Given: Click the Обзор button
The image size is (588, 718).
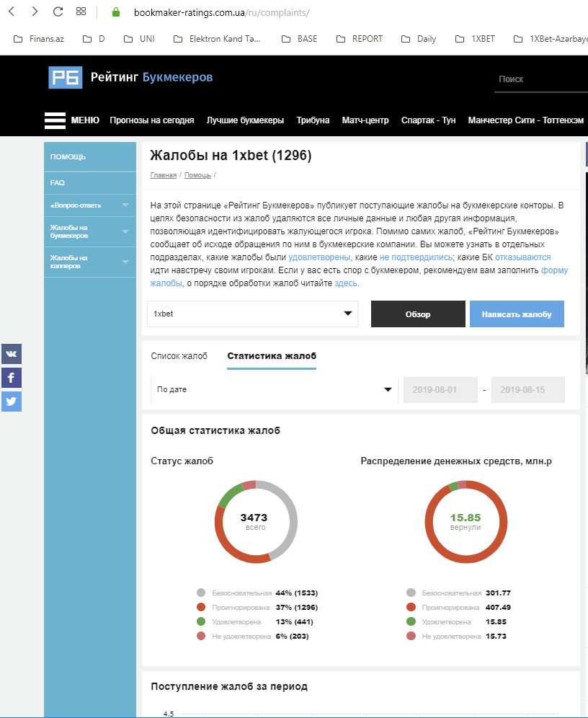Looking at the screenshot, I should point(418,314).
